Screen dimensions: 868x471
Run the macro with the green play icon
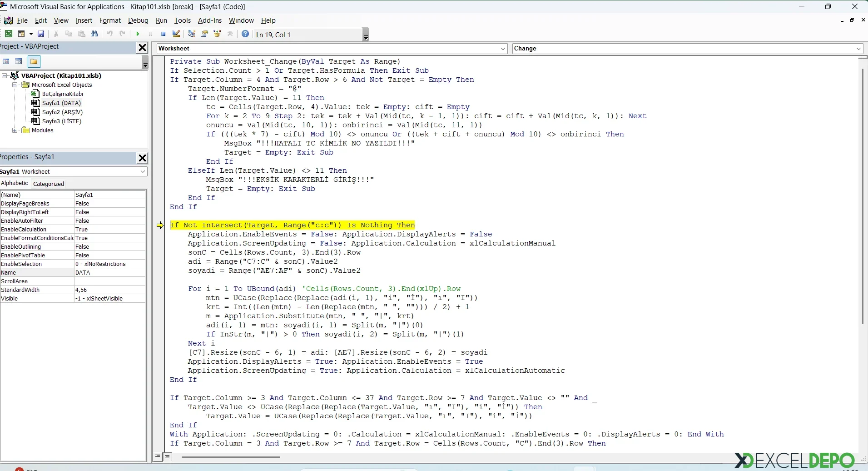tap(138, 34)
